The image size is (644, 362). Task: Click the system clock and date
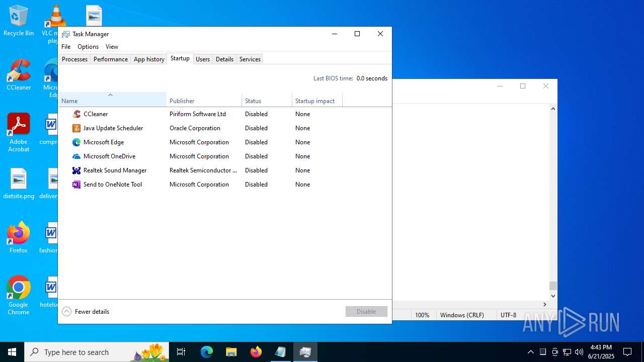pos(601,352)
